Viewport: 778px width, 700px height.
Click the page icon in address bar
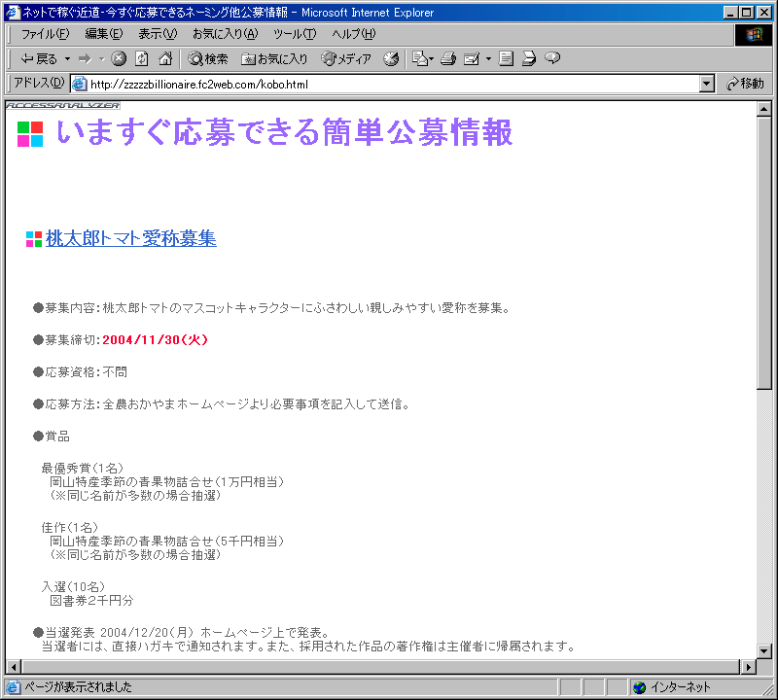(x=80, y=84)
